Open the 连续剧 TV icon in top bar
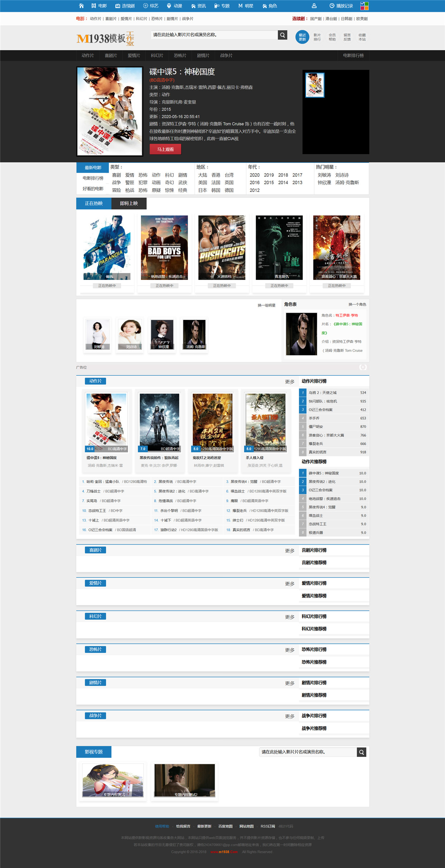 pos(118,6)
